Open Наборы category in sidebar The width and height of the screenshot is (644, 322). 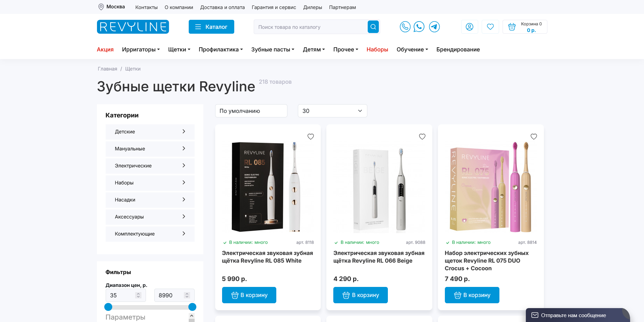point(150,183)
